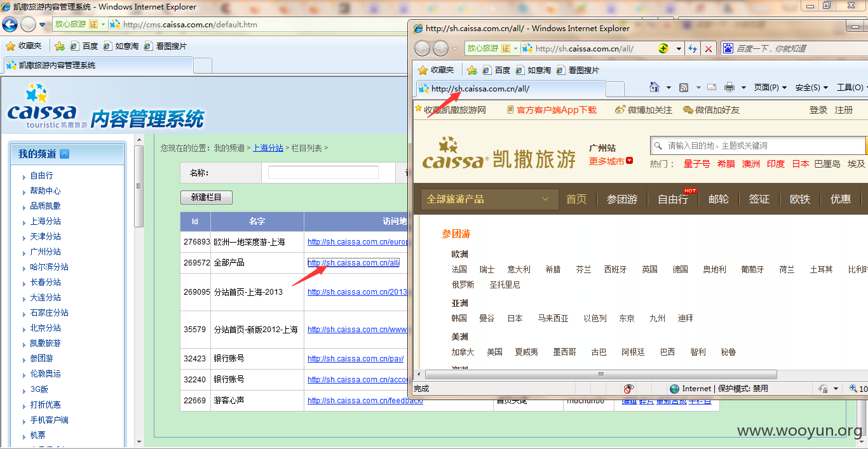Viewport: 868px width, 449px height.
Task: Open the 收藏夹 favorites in the CMS window
Action: (x=24, y=46)
